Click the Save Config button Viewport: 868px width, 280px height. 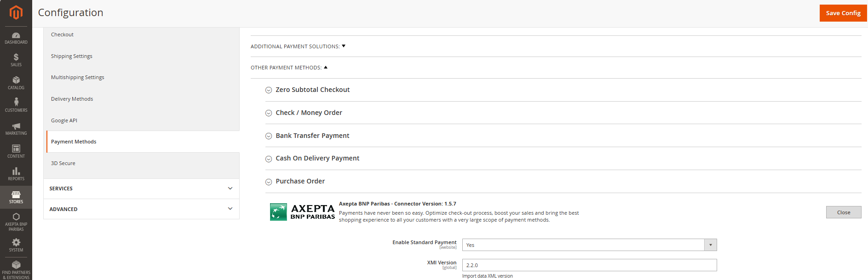(x=843, y=13)
